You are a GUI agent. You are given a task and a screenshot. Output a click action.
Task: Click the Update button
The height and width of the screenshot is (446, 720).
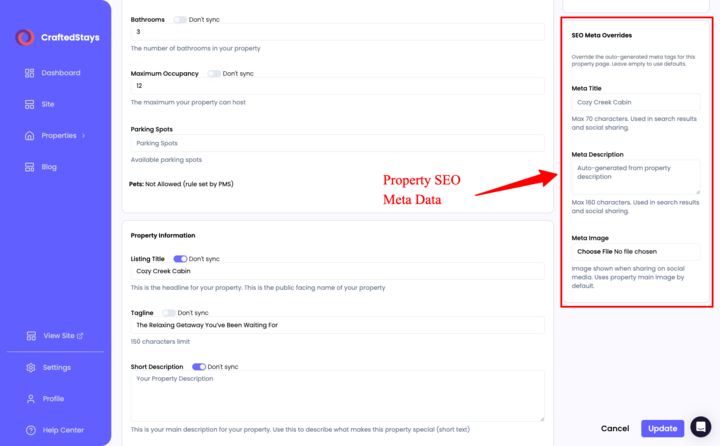pos(662,428)
